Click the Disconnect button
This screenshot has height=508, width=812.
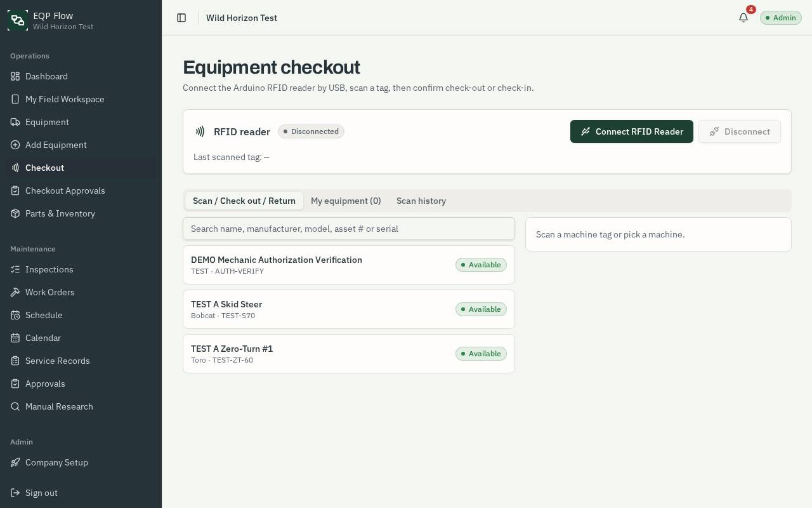(x=740, y=131)
